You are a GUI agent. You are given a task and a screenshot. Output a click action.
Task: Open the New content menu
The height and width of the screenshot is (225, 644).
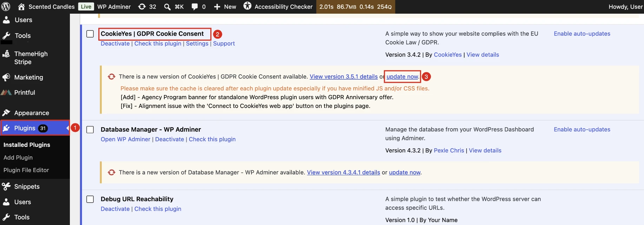click(230, 7)
